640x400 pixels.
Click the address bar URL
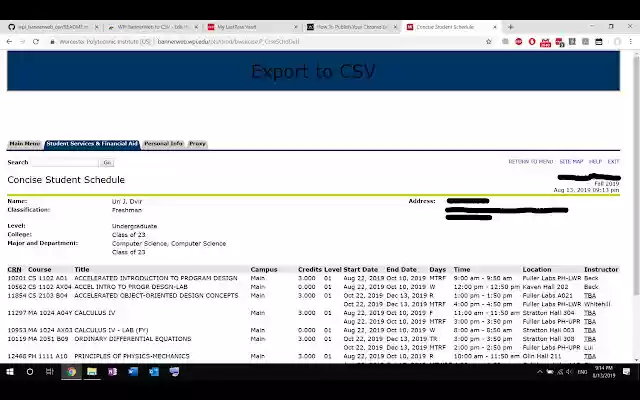coord(229,42)
